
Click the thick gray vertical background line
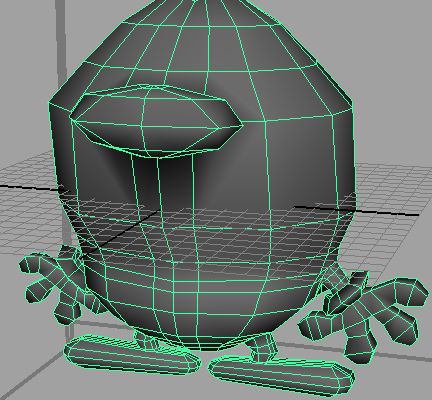click(x=62, y=83)
